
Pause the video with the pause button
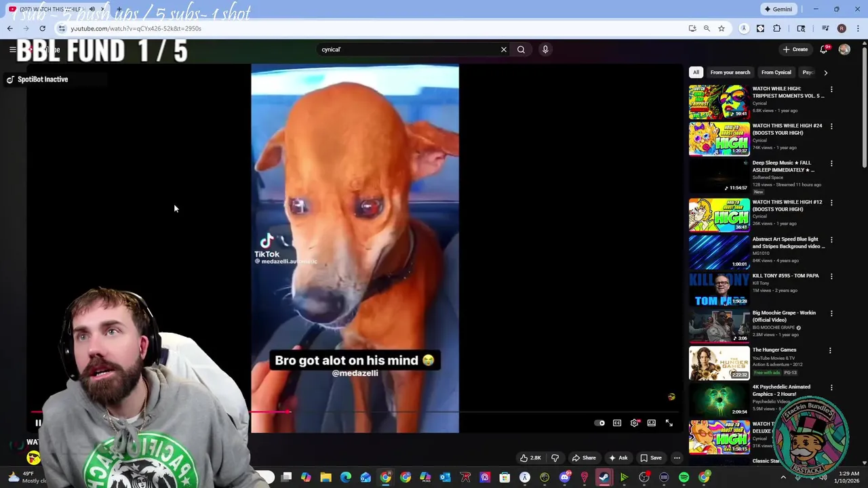coord(39,423)
